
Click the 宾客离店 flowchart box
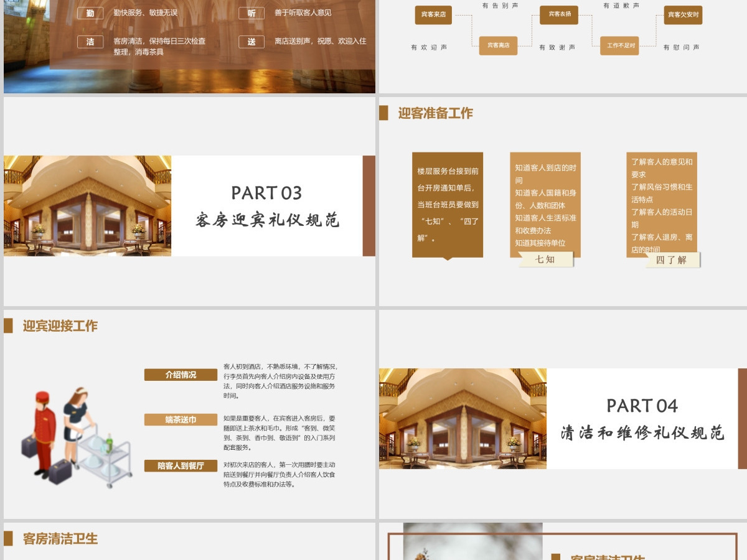point(498,45)
